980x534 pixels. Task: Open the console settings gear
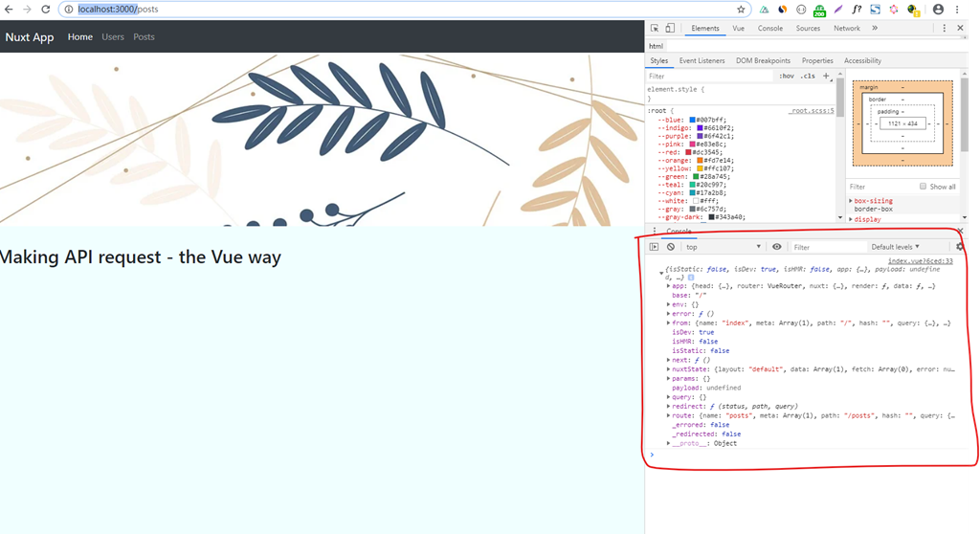click(x=960, y=247)
